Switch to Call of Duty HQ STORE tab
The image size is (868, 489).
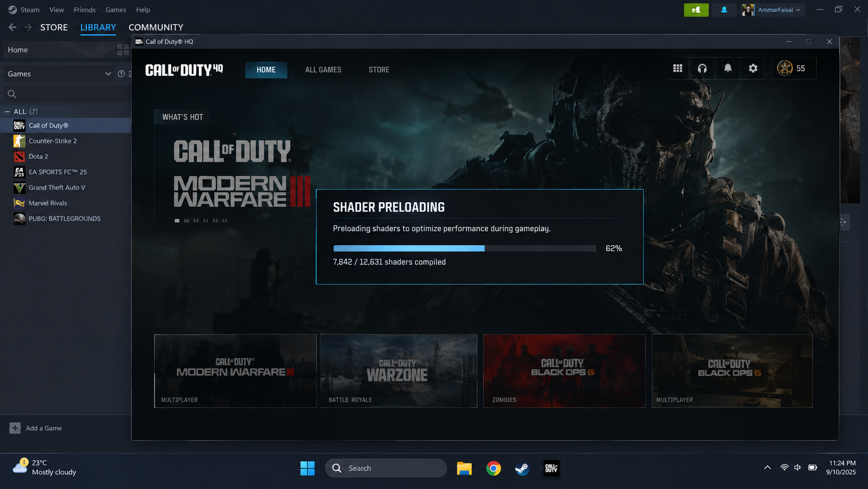pos(379,70)
